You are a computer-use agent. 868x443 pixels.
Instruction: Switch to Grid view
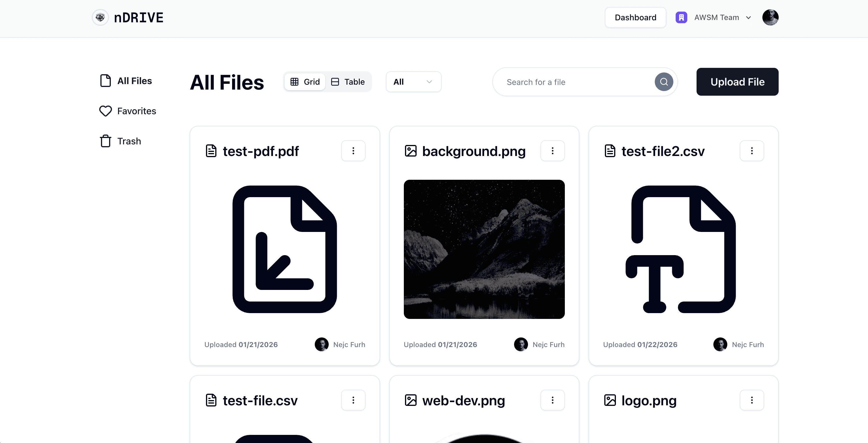pos(305,82)
